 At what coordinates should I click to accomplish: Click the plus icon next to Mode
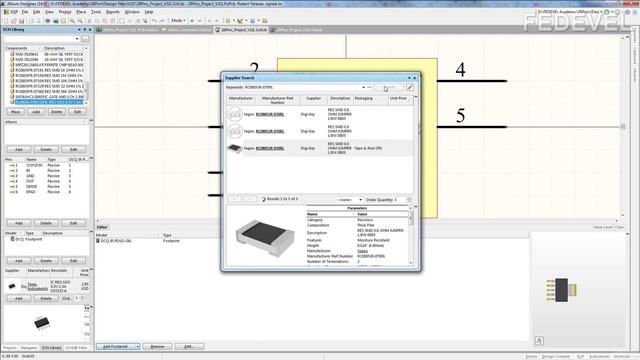pyautogui.click(x=192, y=21)
